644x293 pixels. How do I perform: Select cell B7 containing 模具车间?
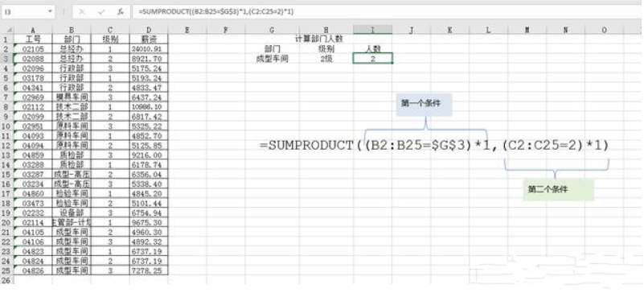point(72,97)
